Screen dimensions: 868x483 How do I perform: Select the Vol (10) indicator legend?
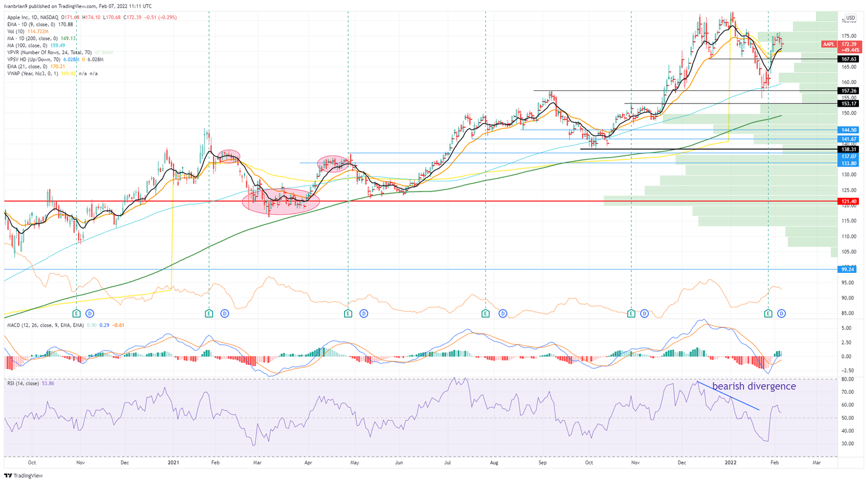coord(28,32)
